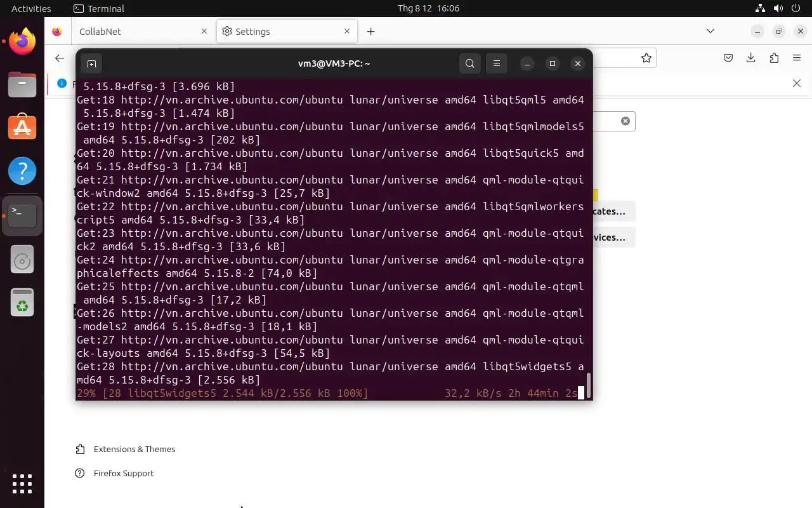
Task: Open the terminal hamburger menu
Action: pos(497,63)
